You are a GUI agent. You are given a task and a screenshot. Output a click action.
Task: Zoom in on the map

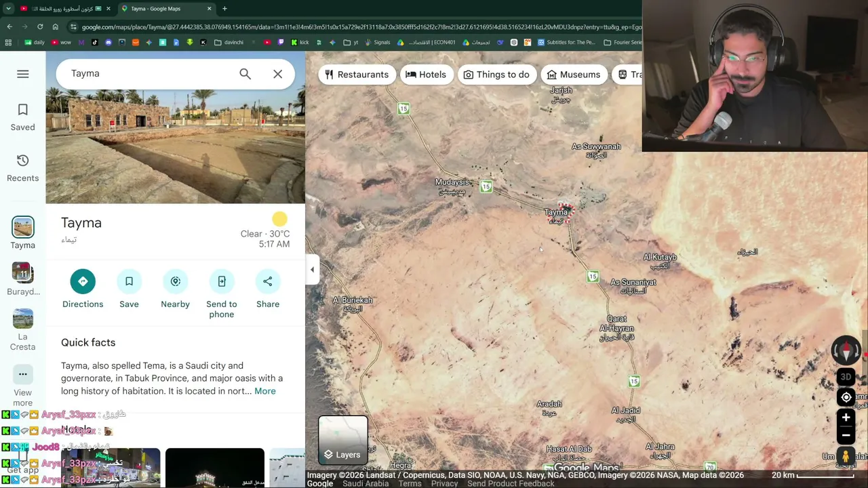pyautogui.click(x=846, y=418)
